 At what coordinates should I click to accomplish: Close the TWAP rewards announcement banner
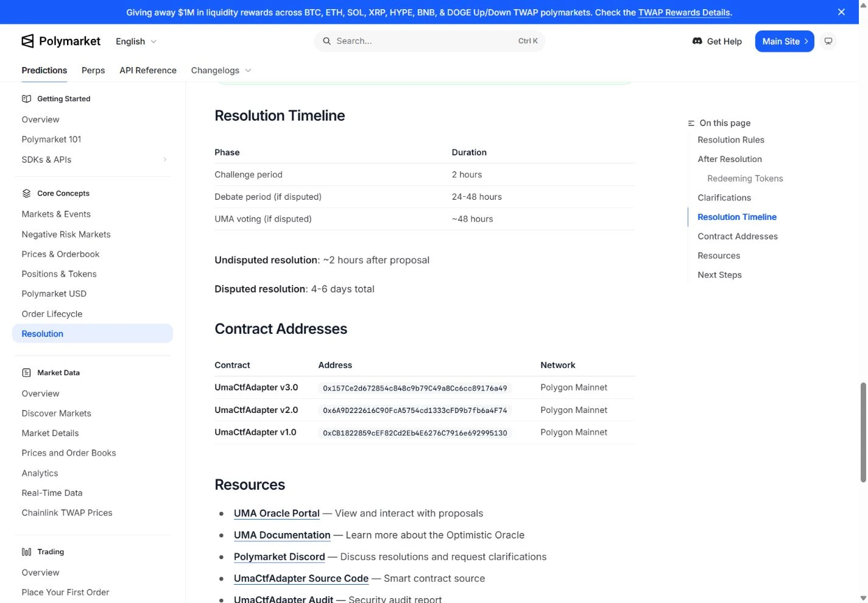(x=841, y=12)
